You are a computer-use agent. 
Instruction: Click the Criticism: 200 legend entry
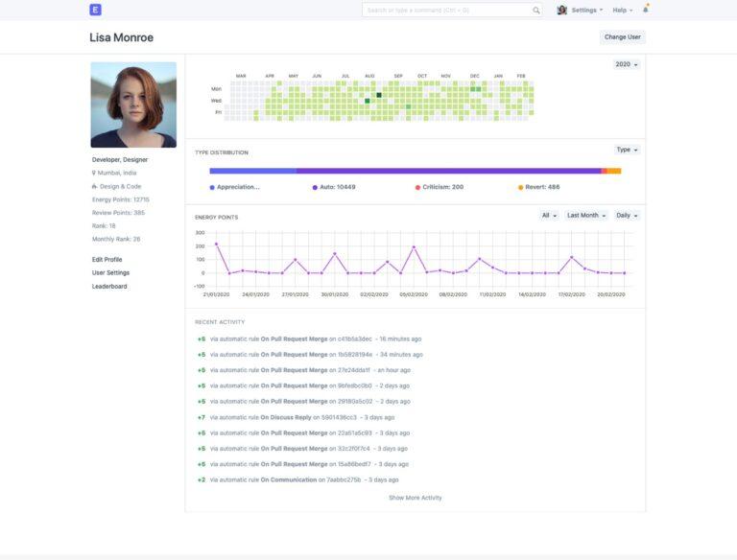439,187
